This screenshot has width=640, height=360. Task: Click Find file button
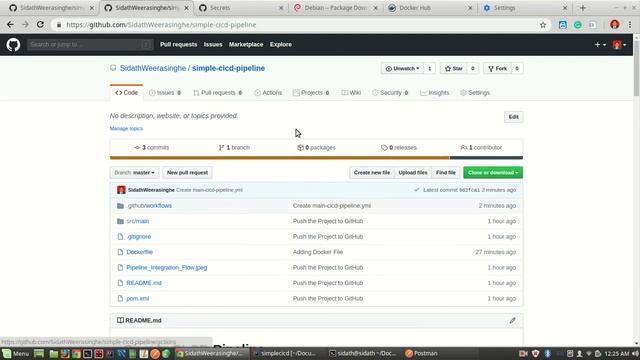click(x=446, y=173)
